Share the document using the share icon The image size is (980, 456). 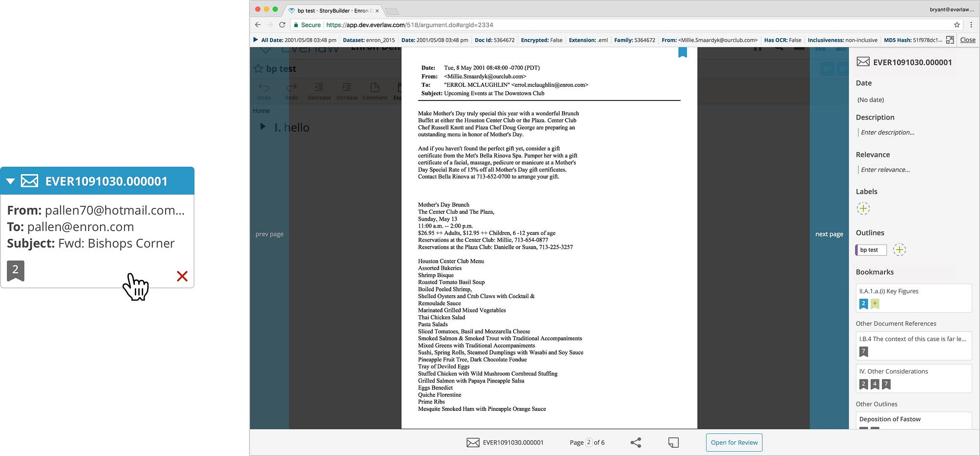pos(636,443)
